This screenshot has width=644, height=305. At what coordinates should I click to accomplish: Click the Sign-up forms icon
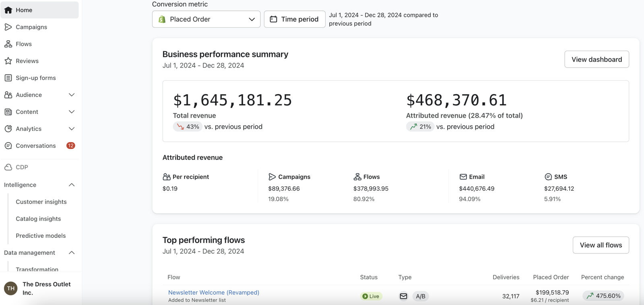point(8,78)
